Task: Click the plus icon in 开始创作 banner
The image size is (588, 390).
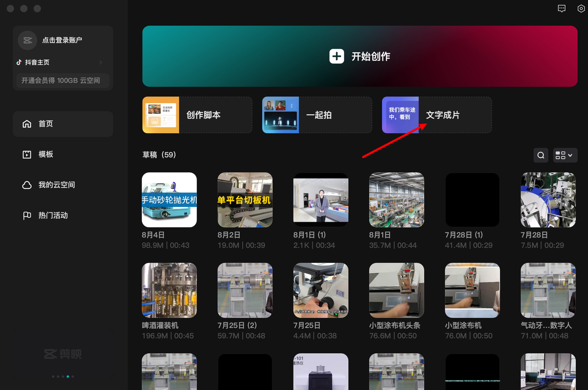Action: (336, 56)
